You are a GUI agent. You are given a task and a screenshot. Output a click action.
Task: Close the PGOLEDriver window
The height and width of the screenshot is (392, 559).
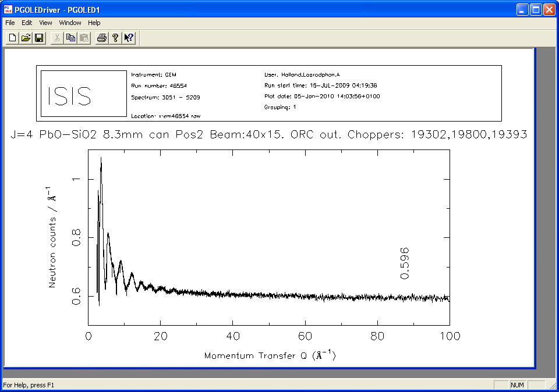point(548,9)
